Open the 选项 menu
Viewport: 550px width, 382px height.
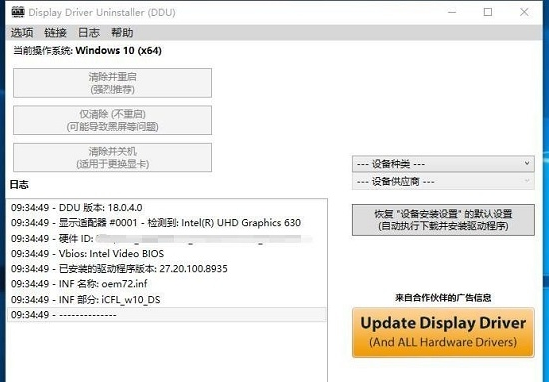(x=22, y=33)
